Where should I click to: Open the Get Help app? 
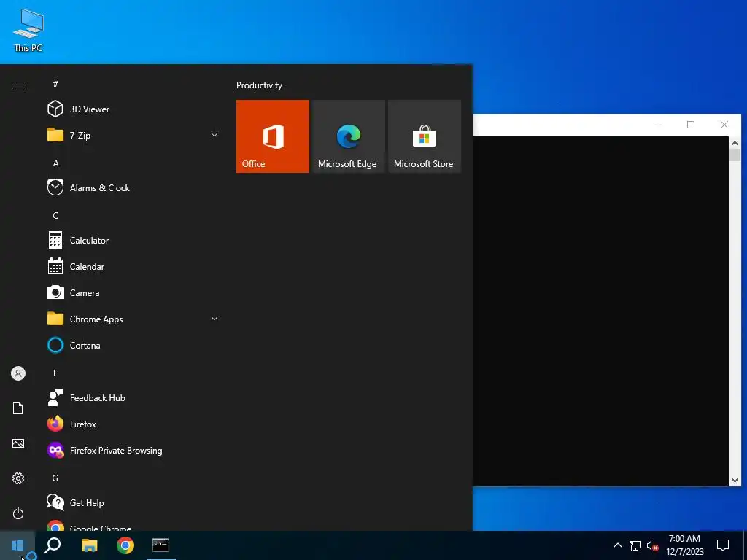(133, 502)
